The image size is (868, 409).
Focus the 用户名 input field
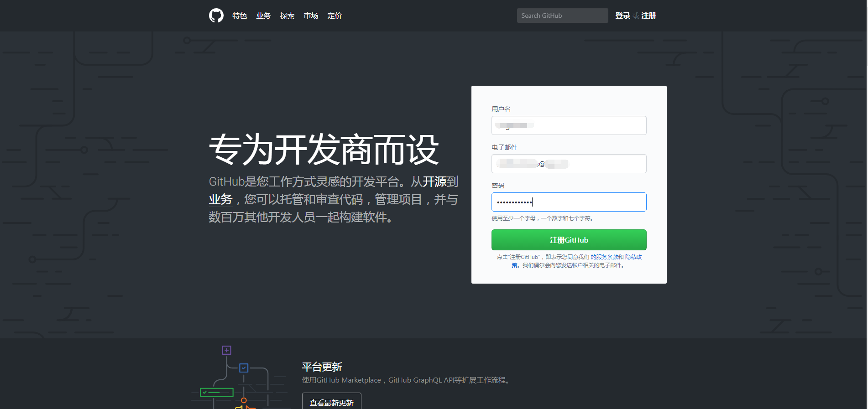(569, 125)
